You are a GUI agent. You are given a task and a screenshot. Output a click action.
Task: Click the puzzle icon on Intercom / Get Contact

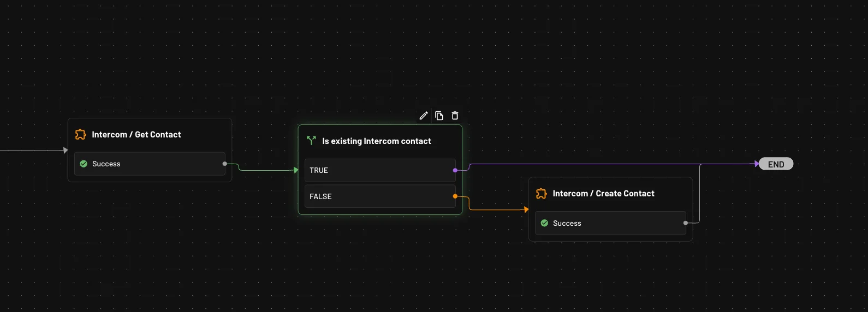[81, 135]
